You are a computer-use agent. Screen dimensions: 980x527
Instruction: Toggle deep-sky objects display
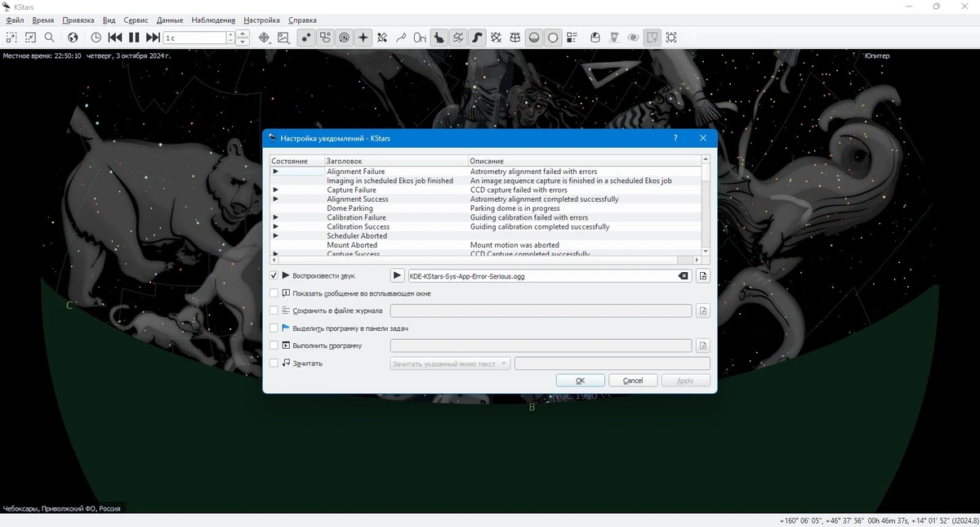pos(325,38)
